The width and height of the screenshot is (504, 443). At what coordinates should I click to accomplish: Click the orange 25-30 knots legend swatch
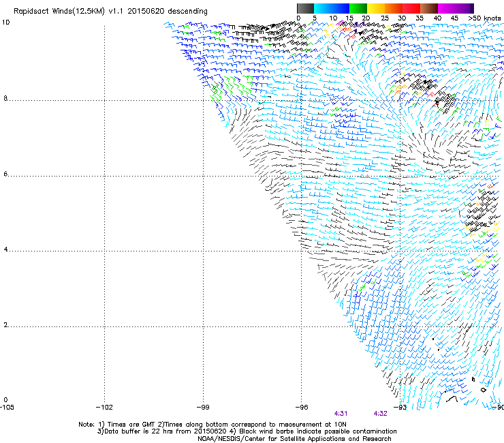[394, 8]
